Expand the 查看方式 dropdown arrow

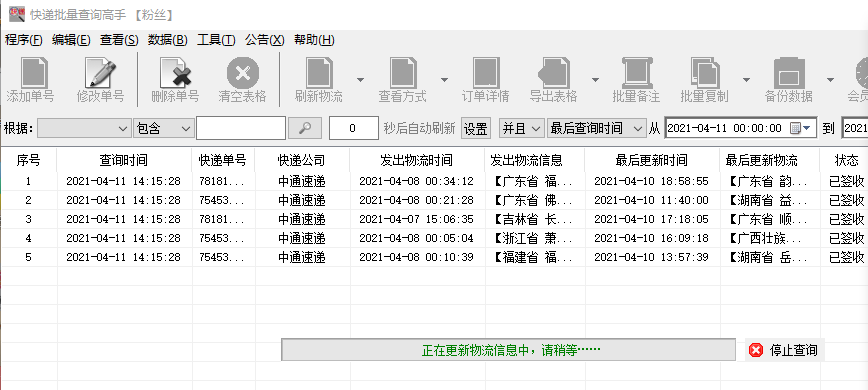point(444,80)
